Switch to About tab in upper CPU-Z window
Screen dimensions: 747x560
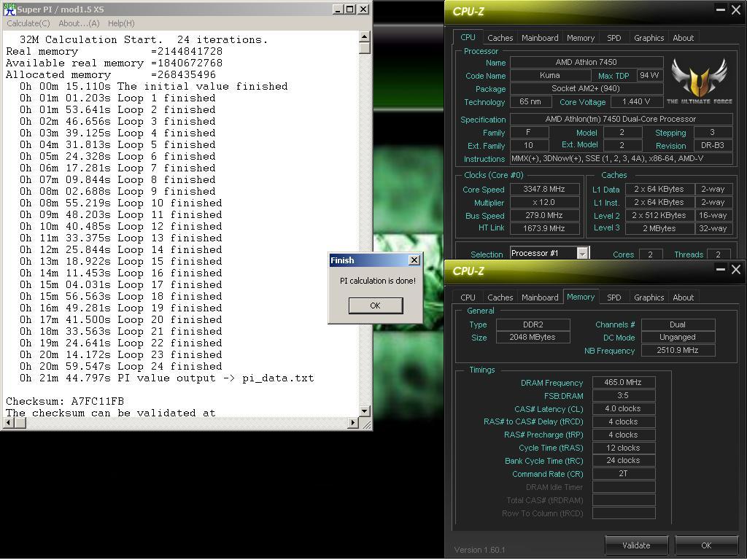point(683,38)
